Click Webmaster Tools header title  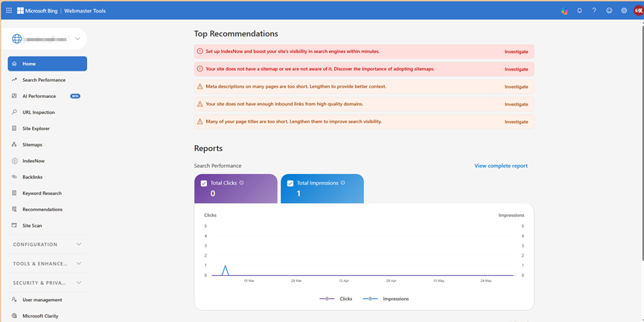85,10
